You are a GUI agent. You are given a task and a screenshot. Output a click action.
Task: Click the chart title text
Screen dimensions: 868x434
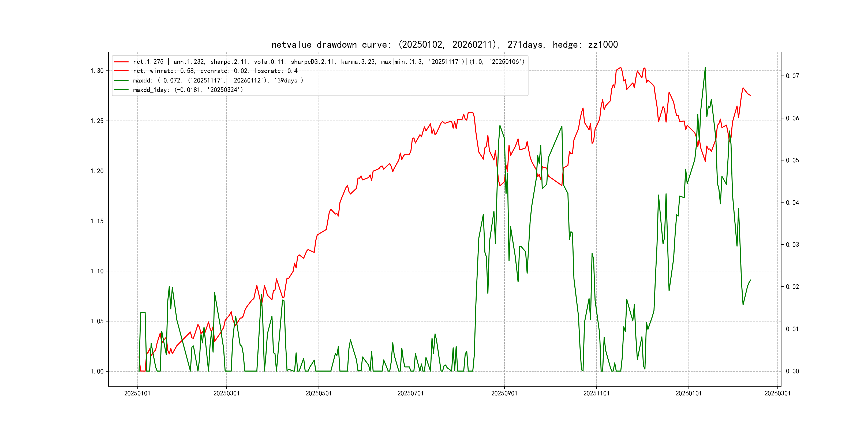(x=444, y=45)
